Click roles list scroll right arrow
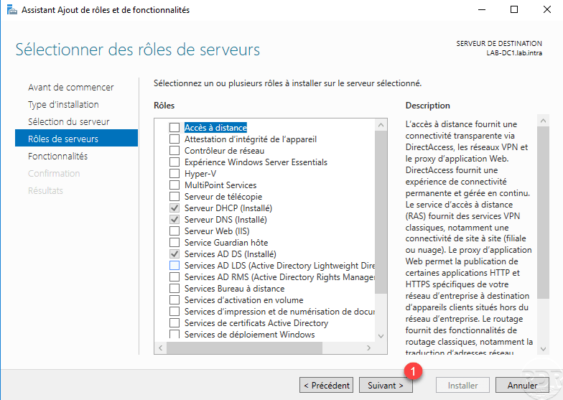The width and height of the screenshot is (563, 400). [369, 348]
